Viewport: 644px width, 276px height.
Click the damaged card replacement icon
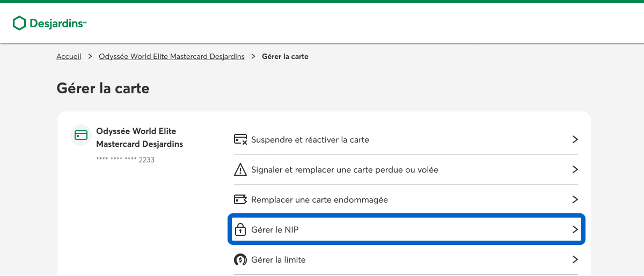point(240,200)
